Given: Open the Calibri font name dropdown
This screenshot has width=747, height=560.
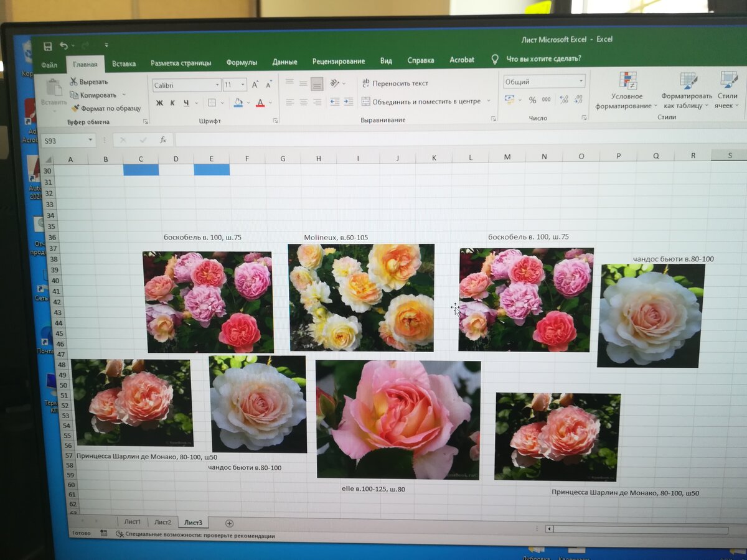Looking at the screenshot, I should tap(217, 85).
